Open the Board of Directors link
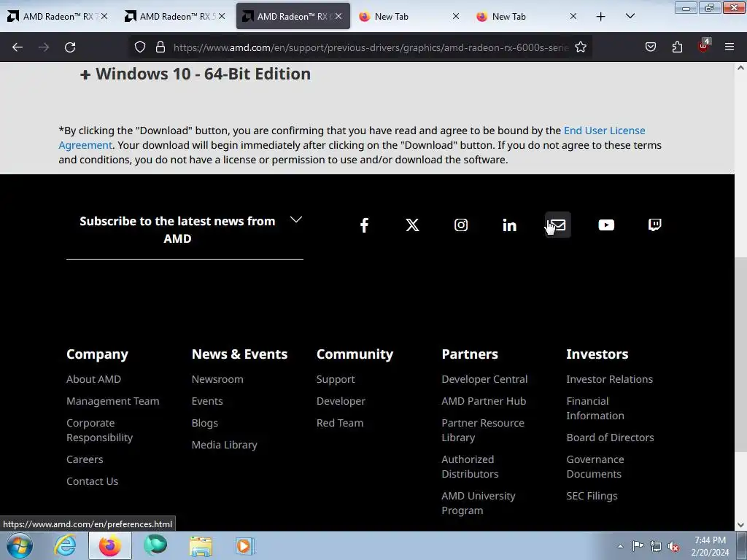747x560 pixels. (610, 437)
